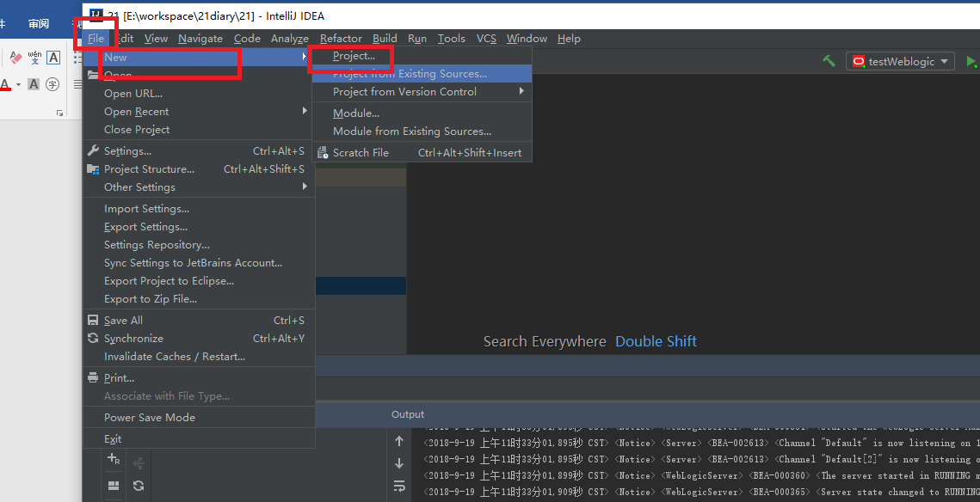980x502 pixels.
Task: Open the Window menu
Action: (527, 38)
